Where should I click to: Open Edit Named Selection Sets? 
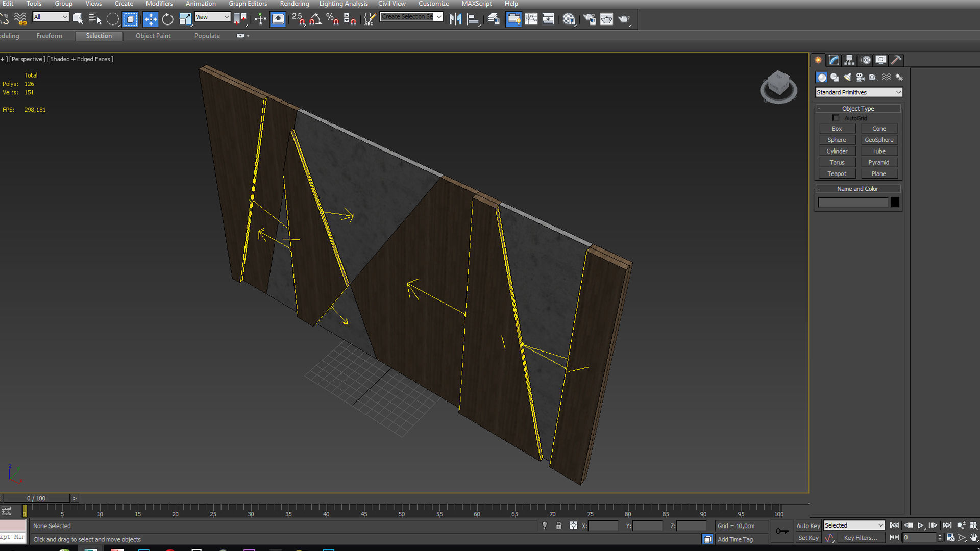370,19
